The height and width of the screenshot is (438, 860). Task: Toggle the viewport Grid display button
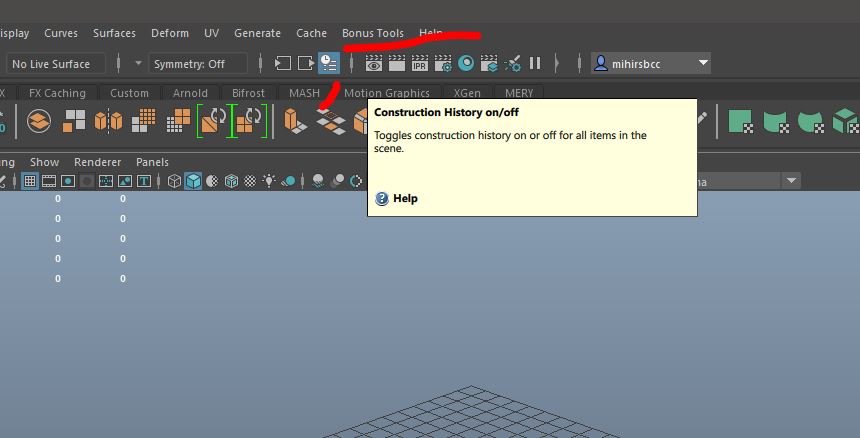[x=30, y=181]
